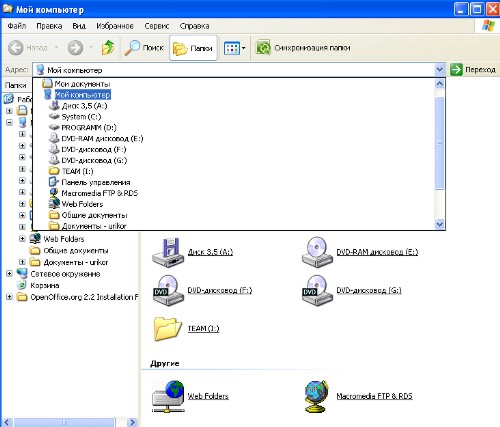Open the Сервис menu
The image size is (500, 427).
click(157, 26)
